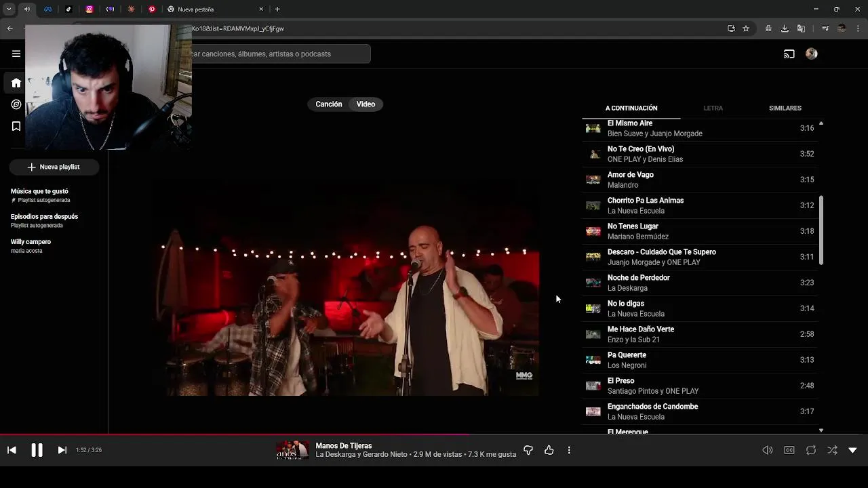Image resolution: width=868 pixels, height=488 pixels.
Task: Open browser downloads icon
Action: pos(785,28)
